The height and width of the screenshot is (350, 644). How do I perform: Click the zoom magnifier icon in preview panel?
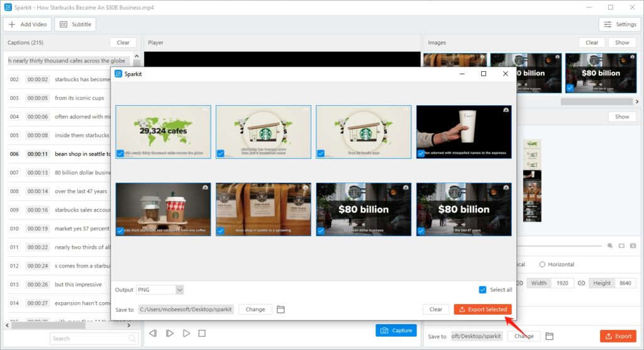[x=610, y=246]
